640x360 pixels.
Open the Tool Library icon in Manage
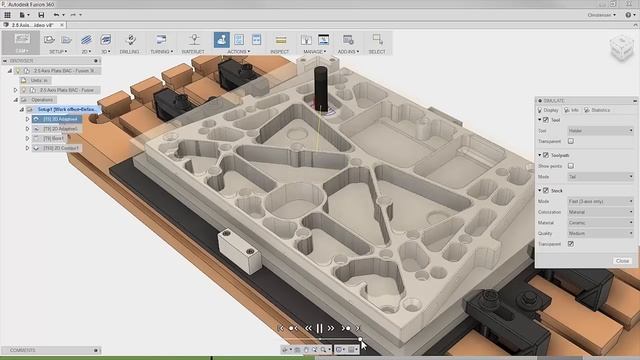[x=306, y=40]
